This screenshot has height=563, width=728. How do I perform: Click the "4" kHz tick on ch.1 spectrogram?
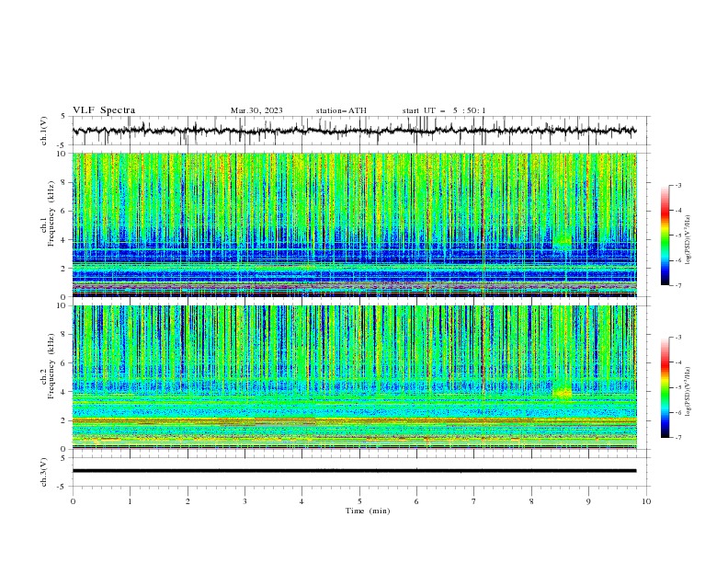point(64,240)
